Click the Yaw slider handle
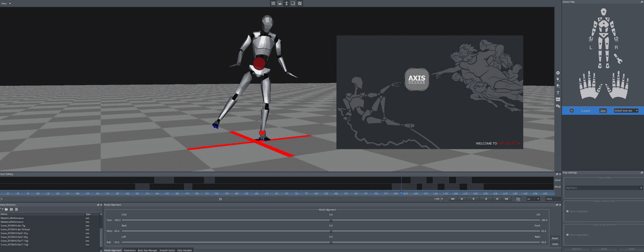 [331, 220]
